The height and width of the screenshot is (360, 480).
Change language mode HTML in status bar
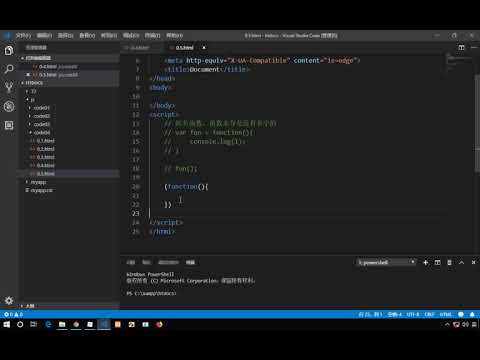446,314
